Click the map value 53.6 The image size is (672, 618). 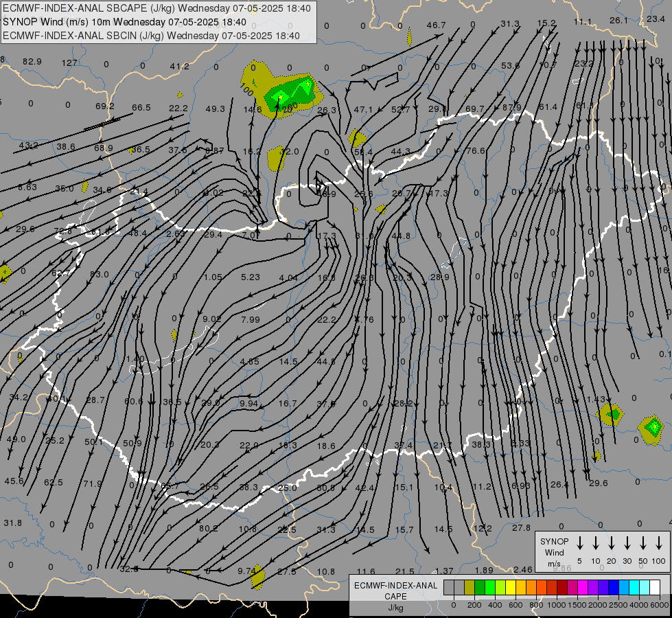[x=510, y=66]
